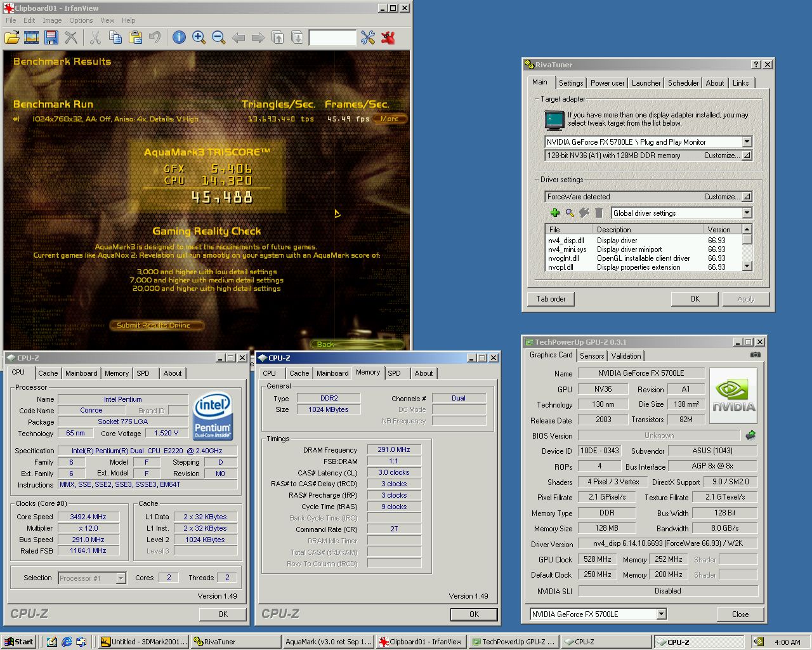Paste from clipboard icon in IrfanView toolbar
The height and width of the screenshot is (650, 812).
[x=135, y=37]
